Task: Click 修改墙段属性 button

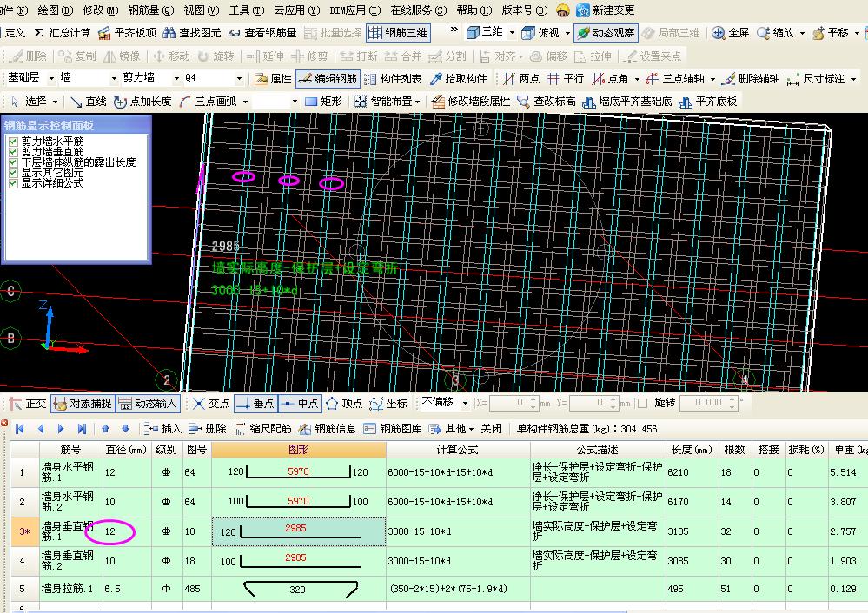Action: point(471,102)
